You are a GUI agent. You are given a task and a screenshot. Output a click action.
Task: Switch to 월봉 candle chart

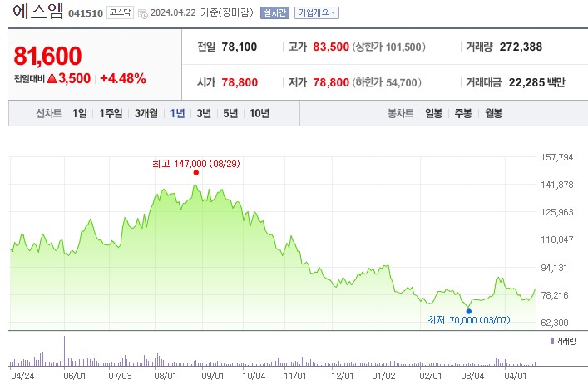pos(493,113)
